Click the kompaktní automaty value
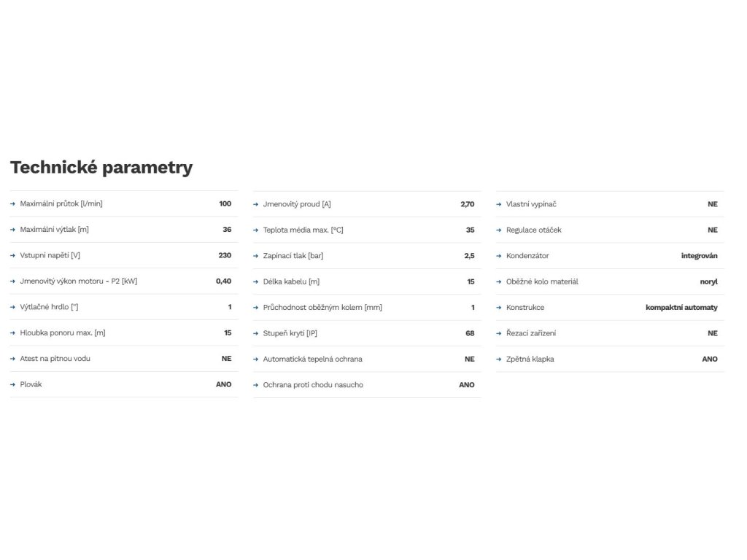 click(x=681, y=307)
